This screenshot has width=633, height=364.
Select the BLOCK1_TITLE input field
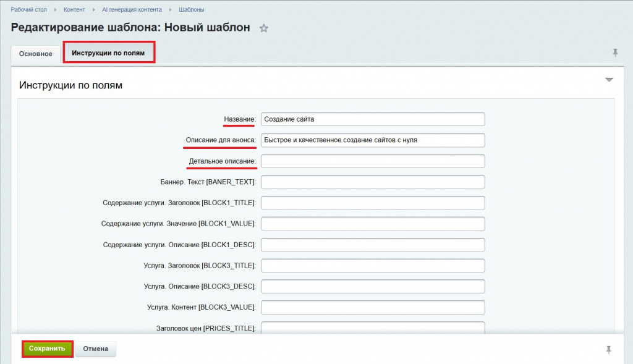click(373, 203)
